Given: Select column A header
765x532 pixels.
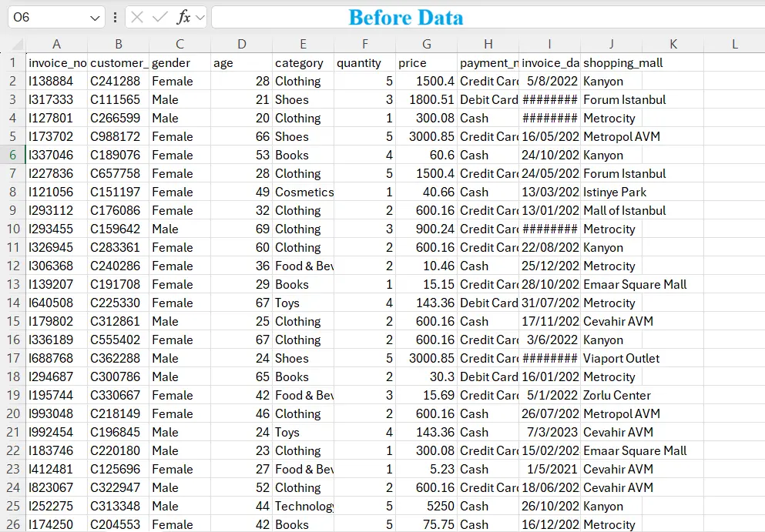Looking at the screenshot, I should (56, 45).
